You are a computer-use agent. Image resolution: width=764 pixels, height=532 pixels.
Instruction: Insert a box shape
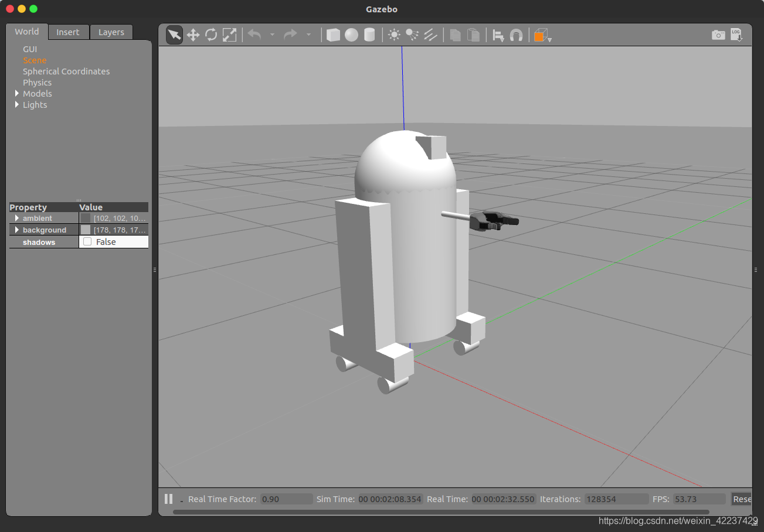coord(333,35)
